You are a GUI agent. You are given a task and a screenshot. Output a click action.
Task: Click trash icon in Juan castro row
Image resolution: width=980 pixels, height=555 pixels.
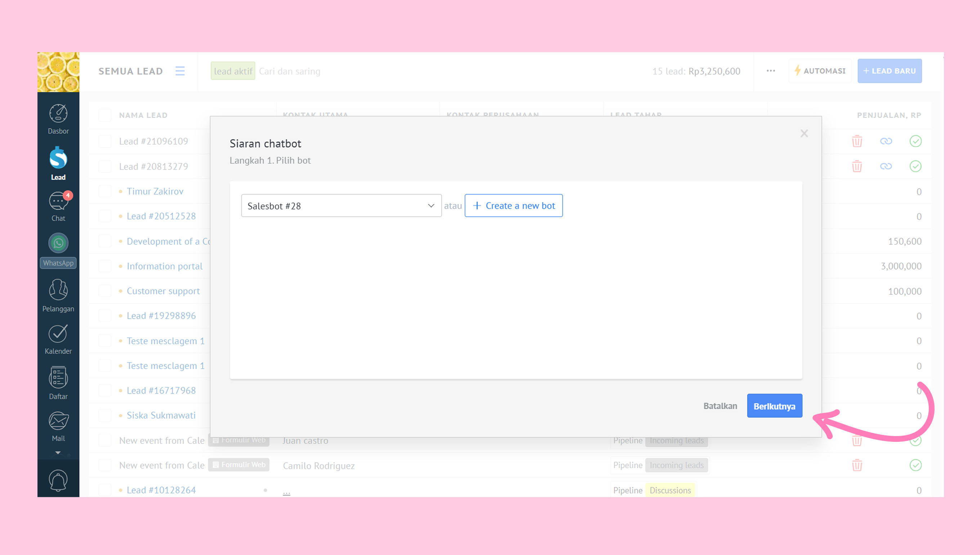[856, 441]
